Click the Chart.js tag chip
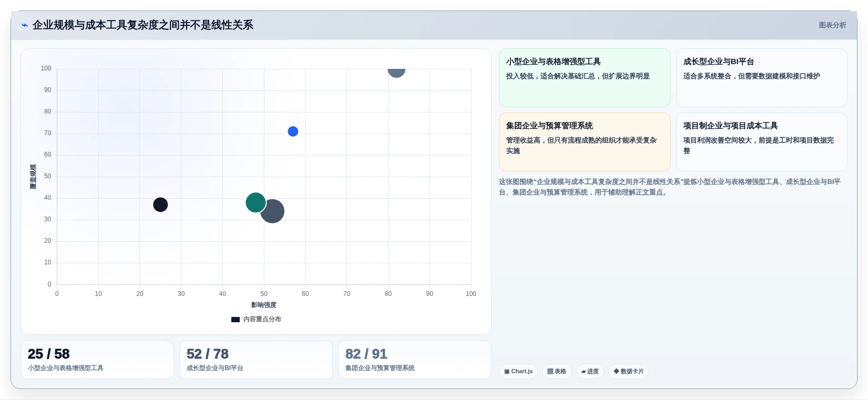The image size is (868, 400). pyautogui.click(x=518, y=371)
